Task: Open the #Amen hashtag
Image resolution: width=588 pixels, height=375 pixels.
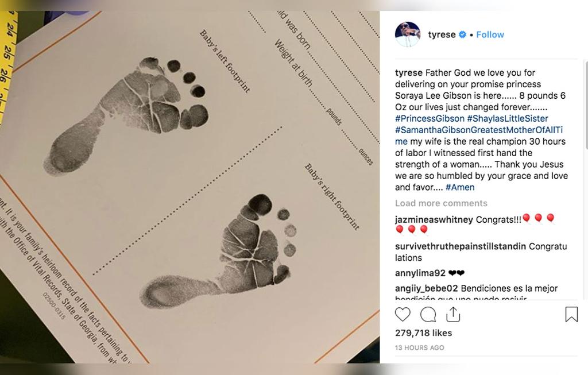Action: point(460,187)
